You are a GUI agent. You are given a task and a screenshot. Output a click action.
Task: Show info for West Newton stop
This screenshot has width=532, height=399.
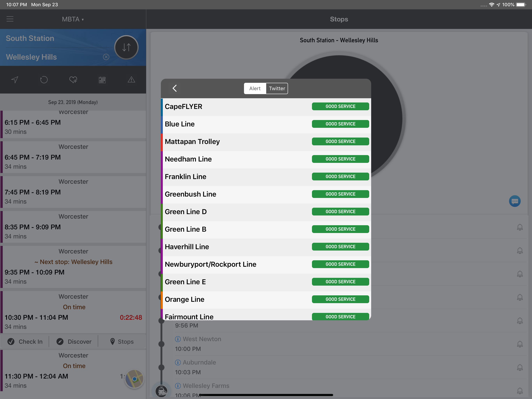[178, 339]
